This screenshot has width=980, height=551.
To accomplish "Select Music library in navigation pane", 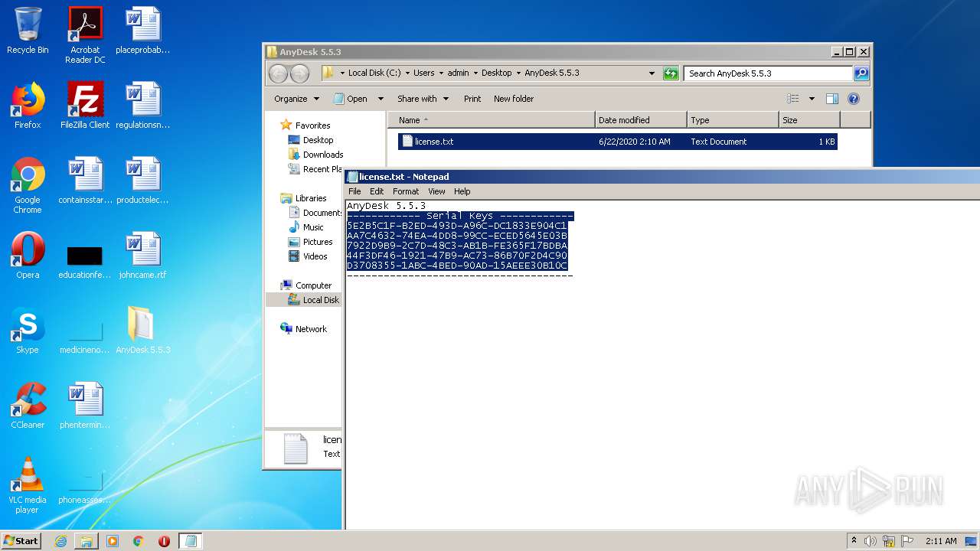I will click(x=305, y=227).
